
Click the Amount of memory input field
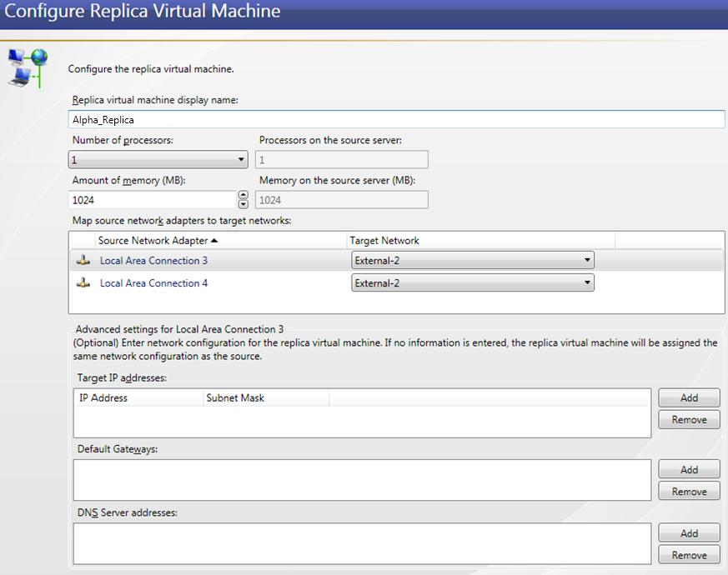[x=153, y=200]
